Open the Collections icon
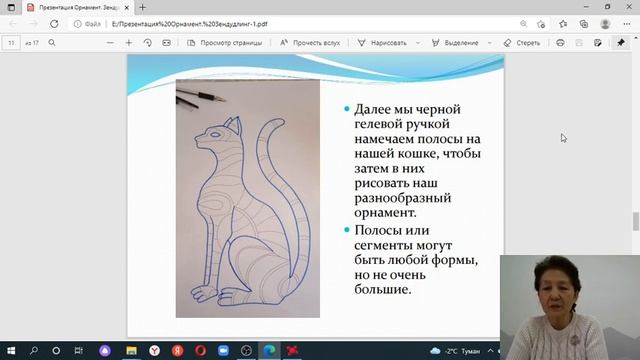The image size is (640, 360). 584,24
